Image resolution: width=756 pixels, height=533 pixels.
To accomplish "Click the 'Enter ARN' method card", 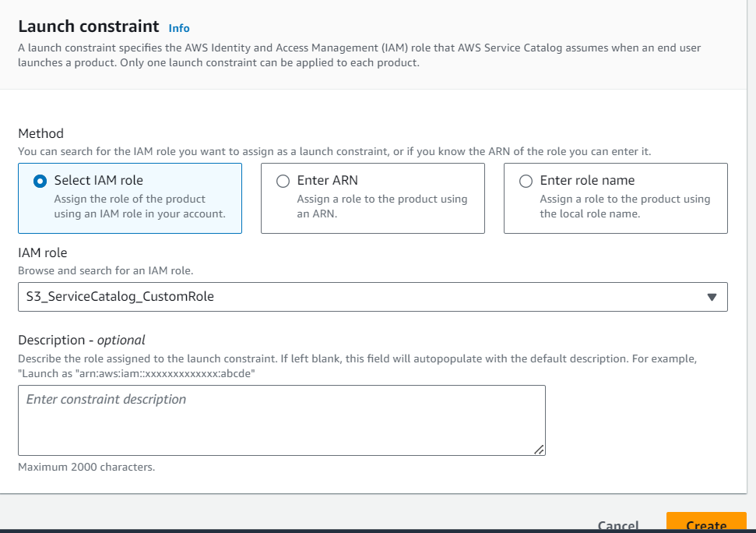I will click(372, 198).
